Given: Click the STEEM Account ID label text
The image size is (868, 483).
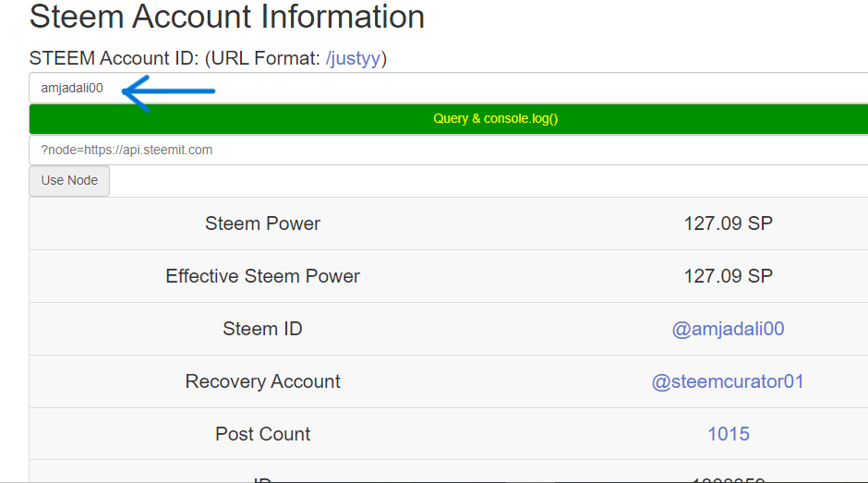Looking at the screenshot, I should (114, 58).
